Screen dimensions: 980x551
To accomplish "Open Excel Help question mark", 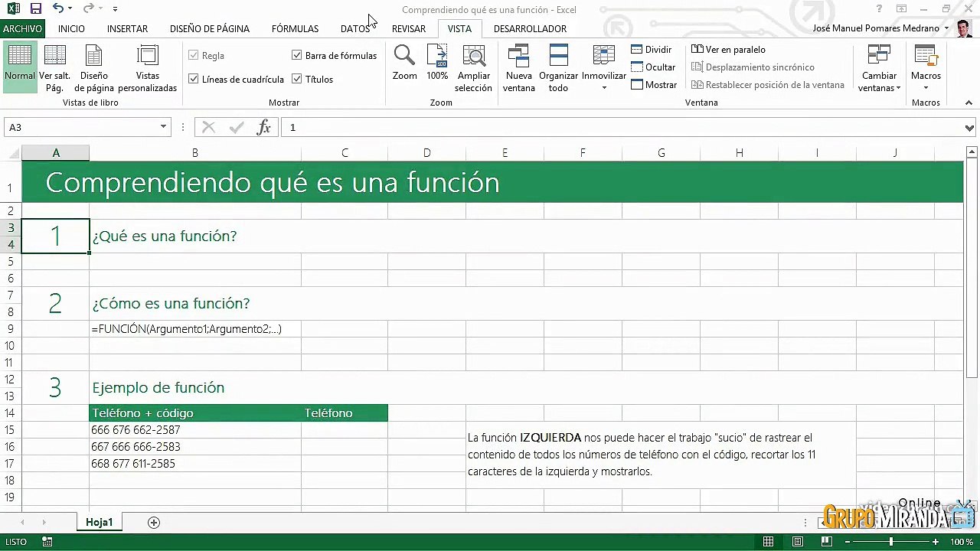I will click(880, 9).
